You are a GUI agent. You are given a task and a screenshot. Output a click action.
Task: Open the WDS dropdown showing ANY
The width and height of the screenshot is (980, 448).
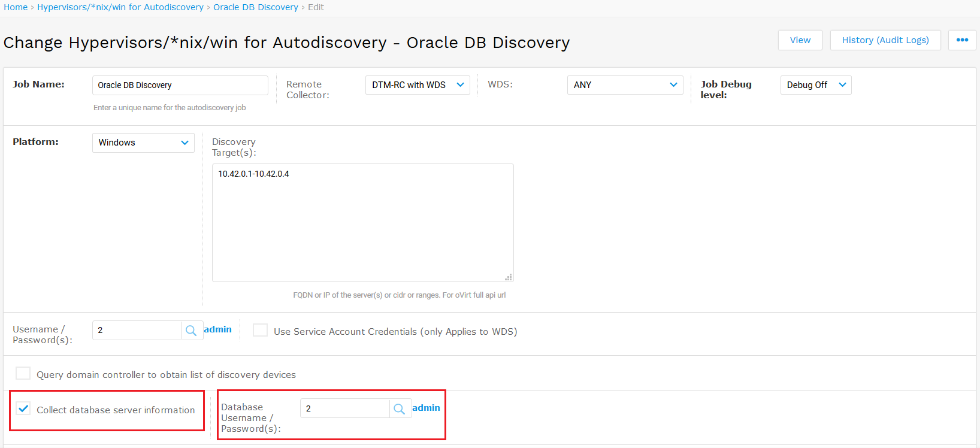point(625,85)
